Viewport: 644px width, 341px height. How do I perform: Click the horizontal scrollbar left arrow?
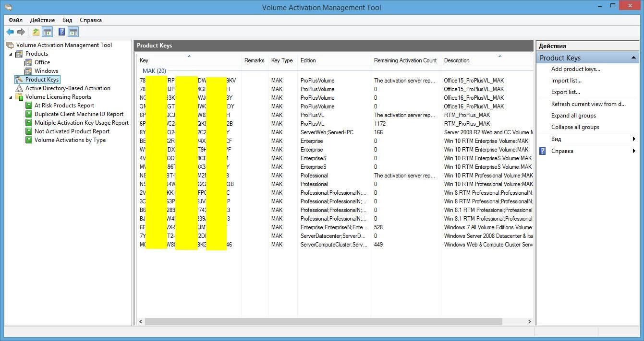click(141, 321)
